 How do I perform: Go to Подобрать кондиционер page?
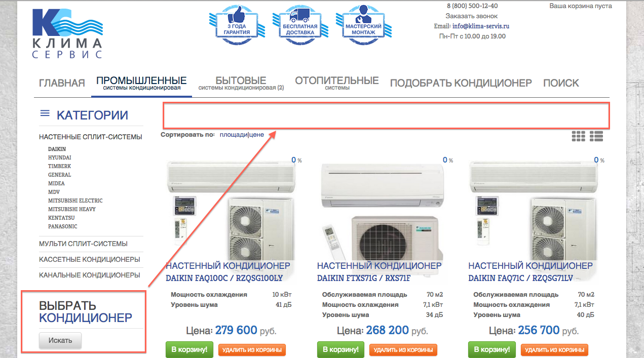pyautogui.click(x=461, y=83)
